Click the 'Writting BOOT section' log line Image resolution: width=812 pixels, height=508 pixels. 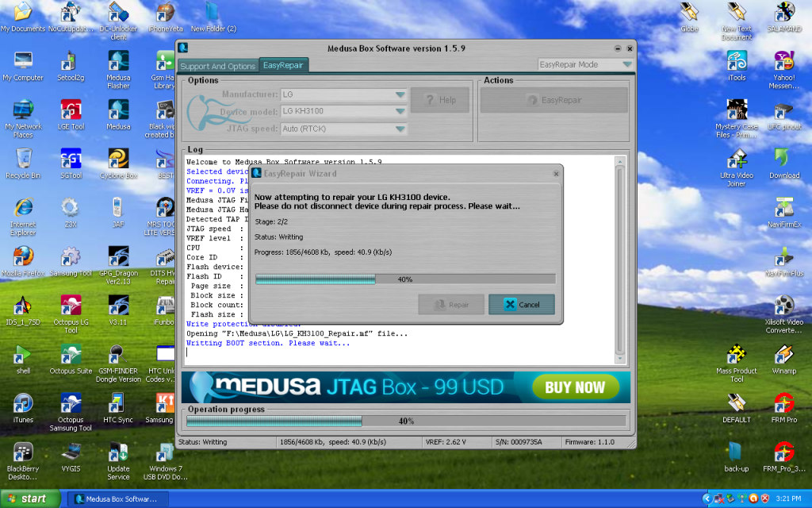tap(268, 343)
